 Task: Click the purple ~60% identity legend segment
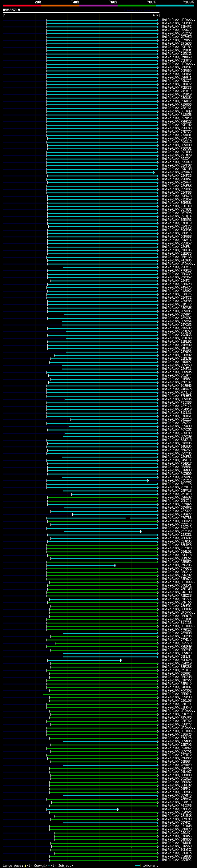pyautogui.click(x=99, y=6)
